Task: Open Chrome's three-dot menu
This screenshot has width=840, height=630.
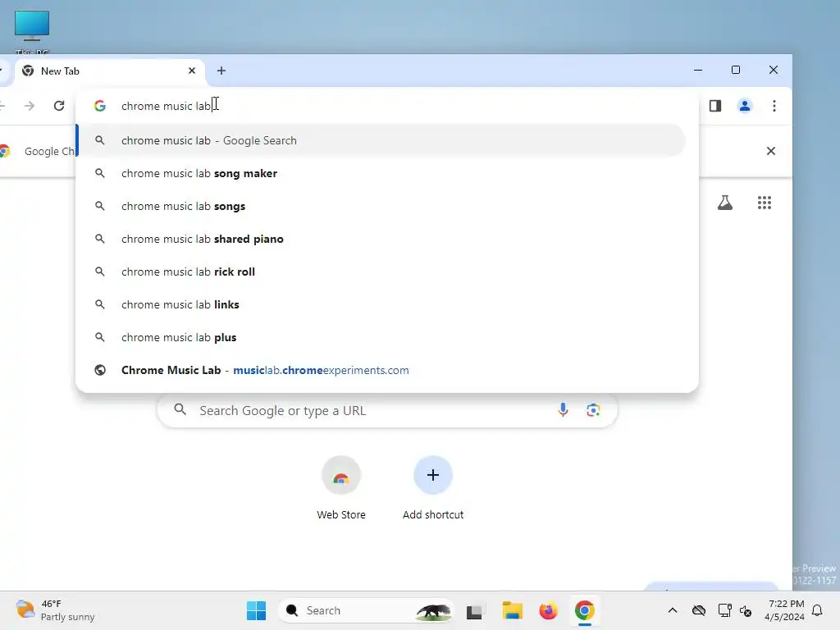Action: coord(774,106)
